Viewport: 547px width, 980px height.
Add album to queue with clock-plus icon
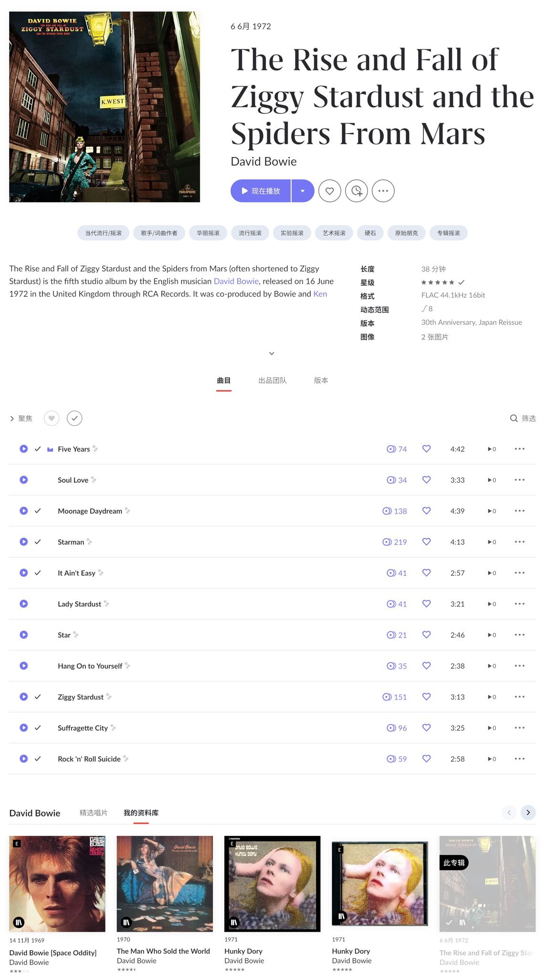tap(357, 191)
